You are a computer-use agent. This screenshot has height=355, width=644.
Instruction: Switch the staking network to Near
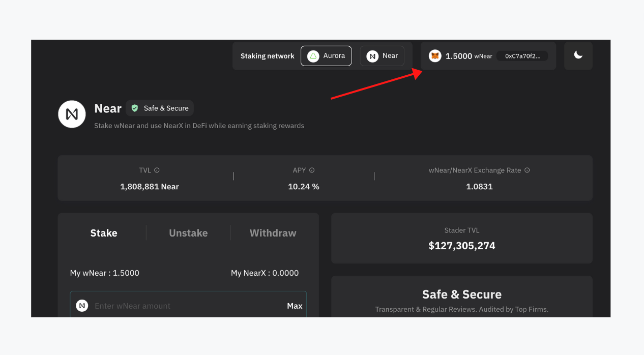tap(382, 56)
